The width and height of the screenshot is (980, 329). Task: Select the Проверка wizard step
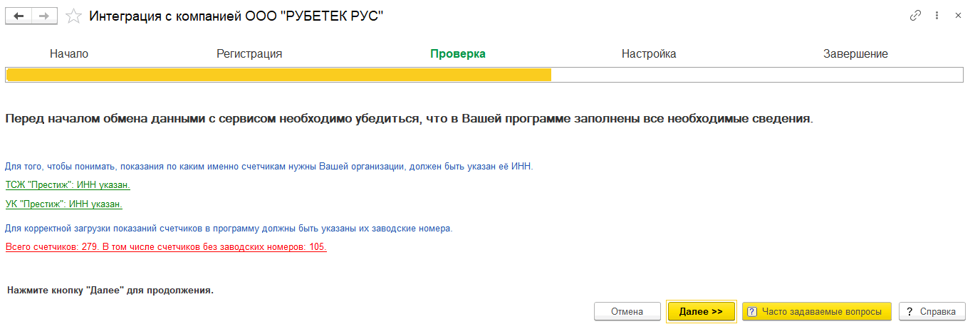[458, 54]
